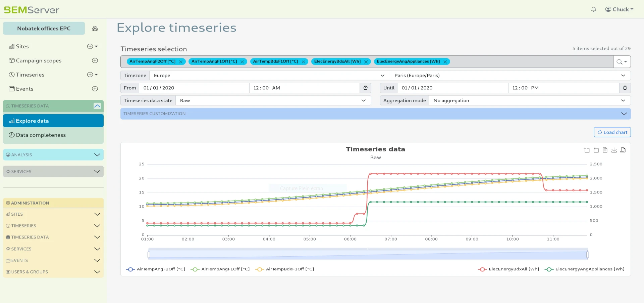The width and height of the screenshot is (644, 303).
Task: Remove ElecEnergyAngAppliances [Wh] tag
Action: [x=445, y=62]
